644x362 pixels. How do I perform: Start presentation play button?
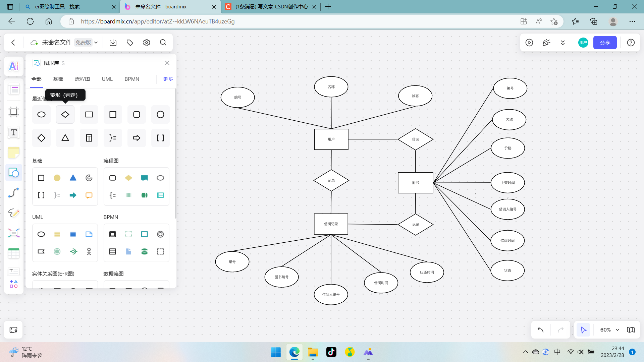pyautogui.click(x=529, y=43)
